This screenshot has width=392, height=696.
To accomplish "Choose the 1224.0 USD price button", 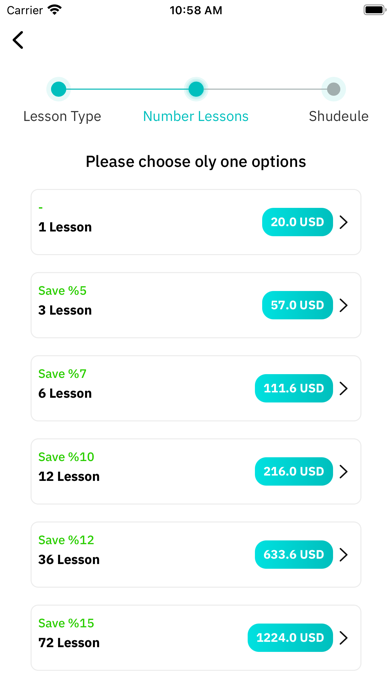I will [x=290, y=638].
